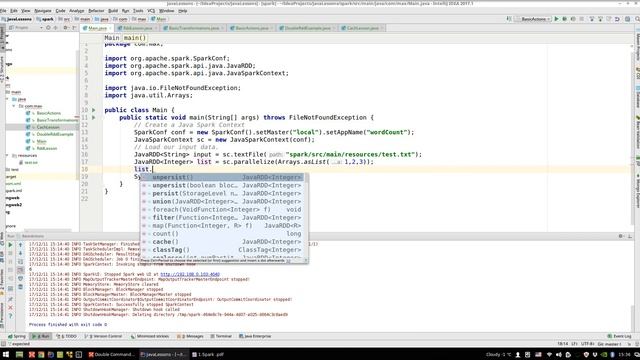Open the File menu
640x360 pixels.
click(x=3, y=11)
